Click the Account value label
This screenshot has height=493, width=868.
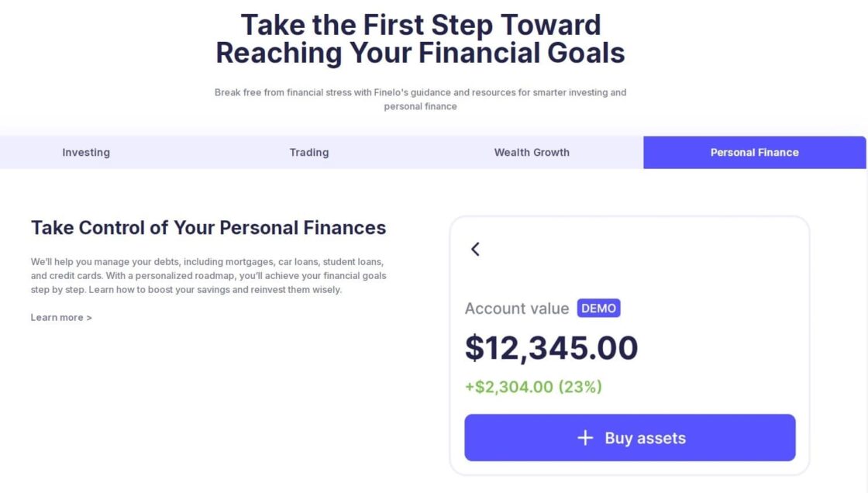pos(517,309)
